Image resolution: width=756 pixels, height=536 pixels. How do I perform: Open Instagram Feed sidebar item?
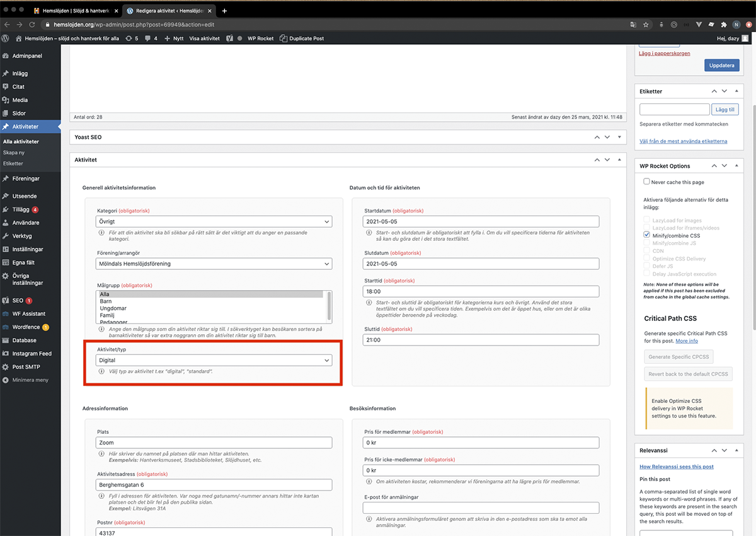(x=31, y=354)
